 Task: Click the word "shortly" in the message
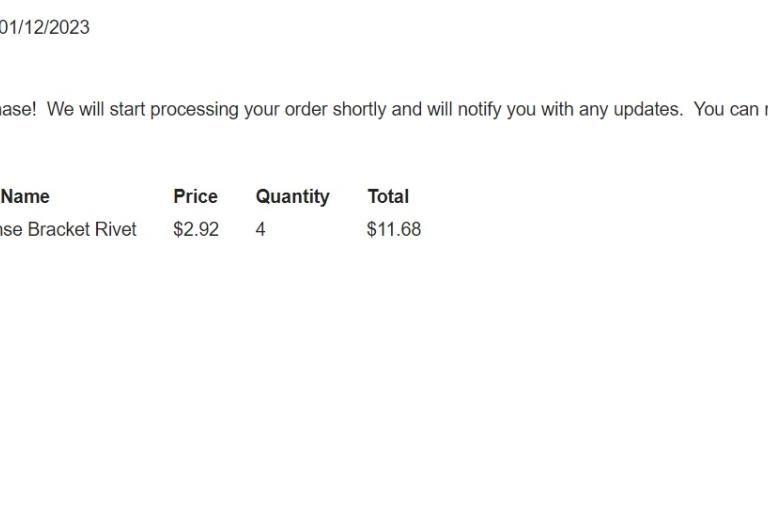[360, 110]
